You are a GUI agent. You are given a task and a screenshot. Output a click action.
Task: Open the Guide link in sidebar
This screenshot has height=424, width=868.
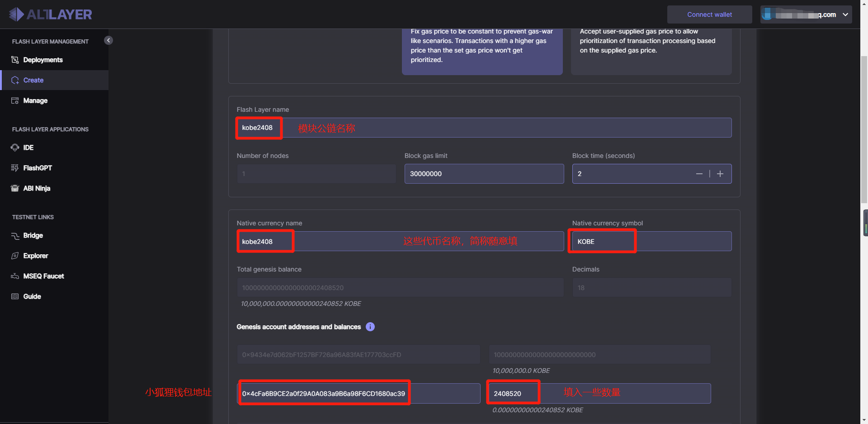32,296
